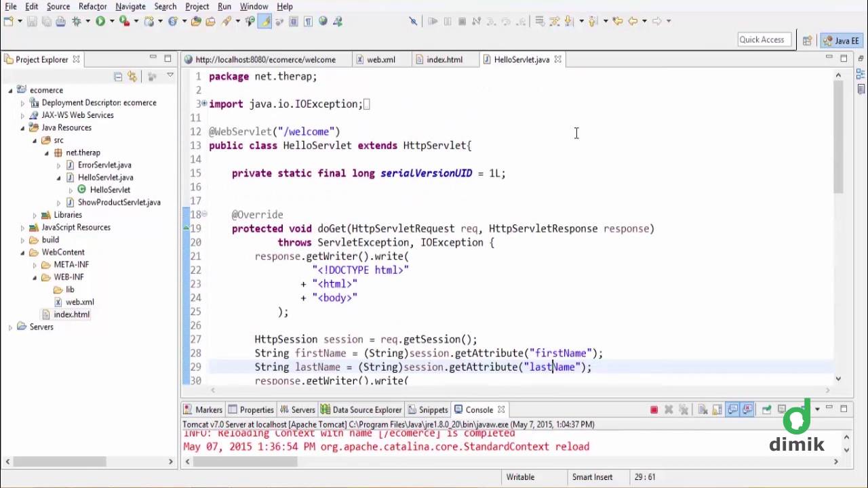Close the HelloServlet.java tab
Screen dimensions: 868x488
coord(557,60)
